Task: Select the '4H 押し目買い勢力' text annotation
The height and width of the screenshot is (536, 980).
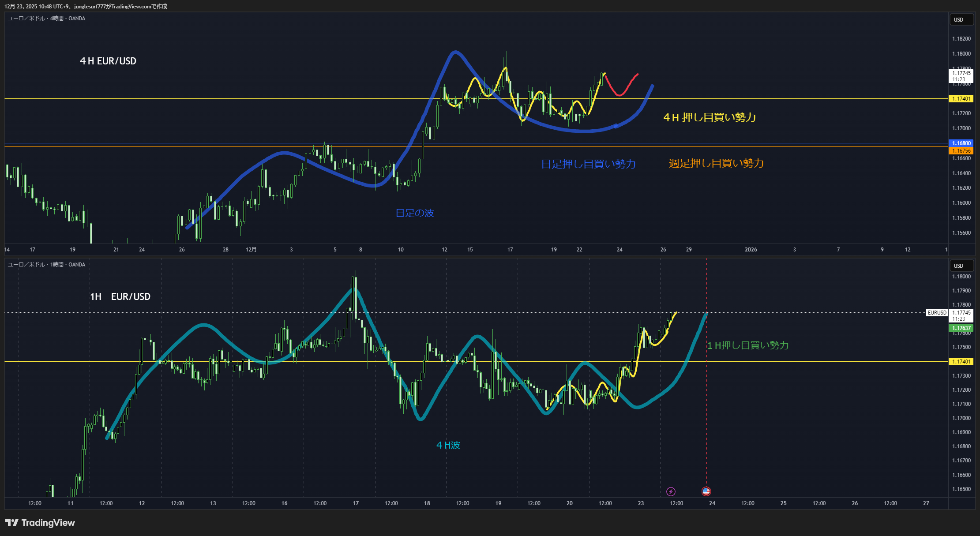Action: (710, 117)
